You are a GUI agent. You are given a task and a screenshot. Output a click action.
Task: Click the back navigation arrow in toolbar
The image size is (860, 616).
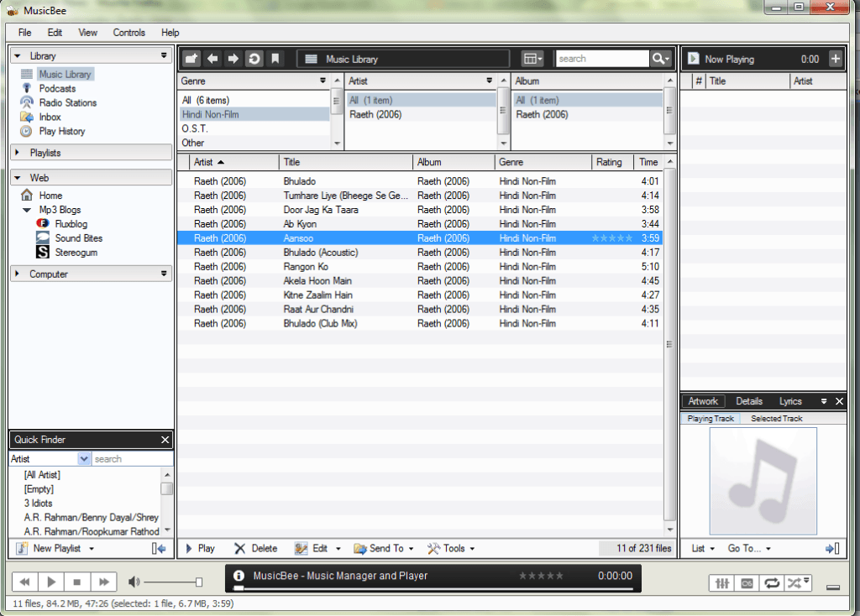pos(212,59)
